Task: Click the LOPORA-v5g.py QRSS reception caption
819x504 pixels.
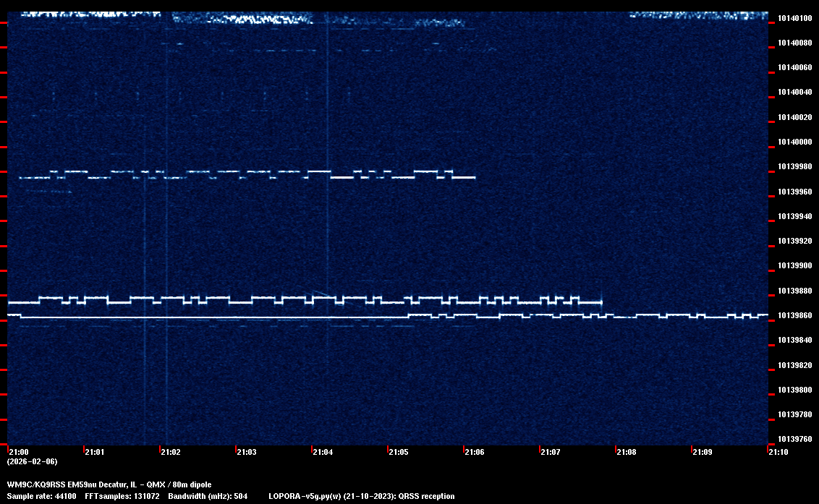Action: click(x=361, y=496)
